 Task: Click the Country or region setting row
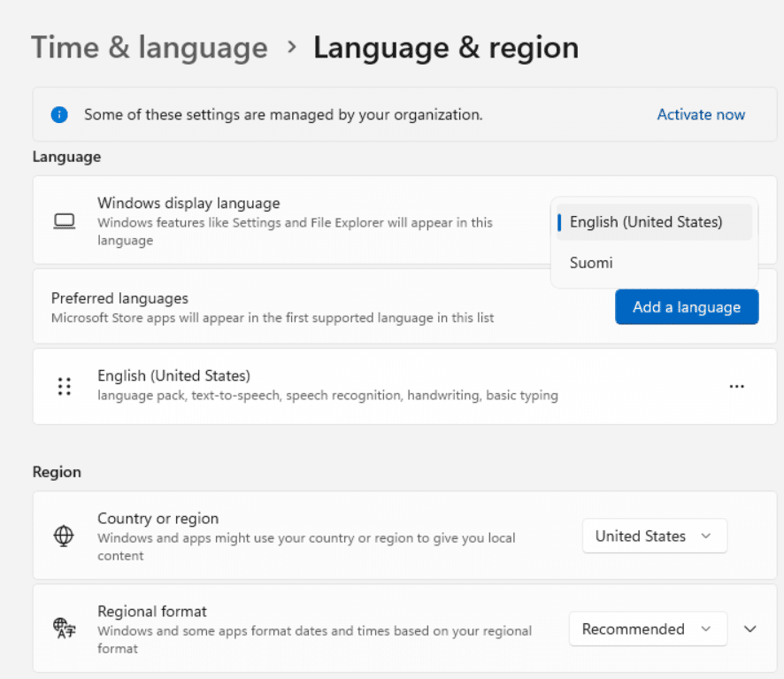405,536
